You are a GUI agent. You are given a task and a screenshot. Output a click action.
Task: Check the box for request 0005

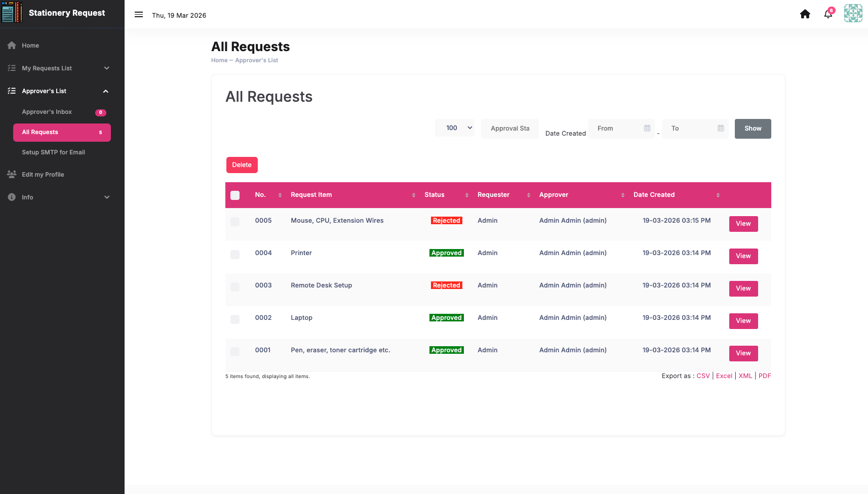click(235, 222)
